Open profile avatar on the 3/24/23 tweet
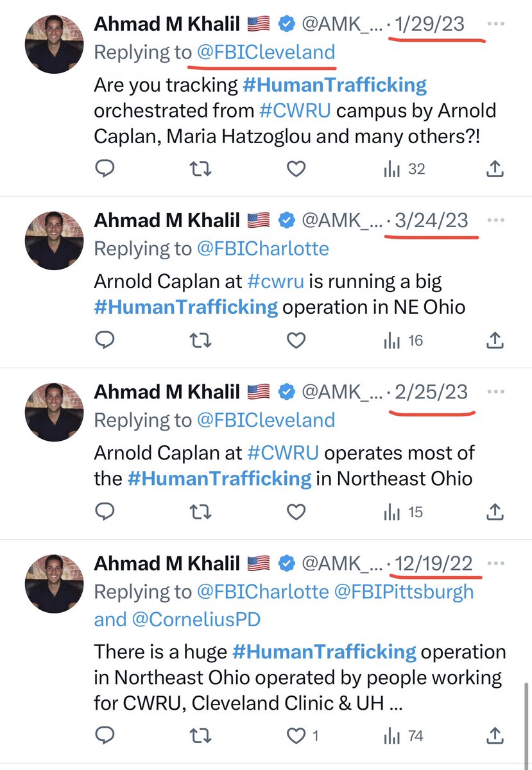 pos(55,241)
